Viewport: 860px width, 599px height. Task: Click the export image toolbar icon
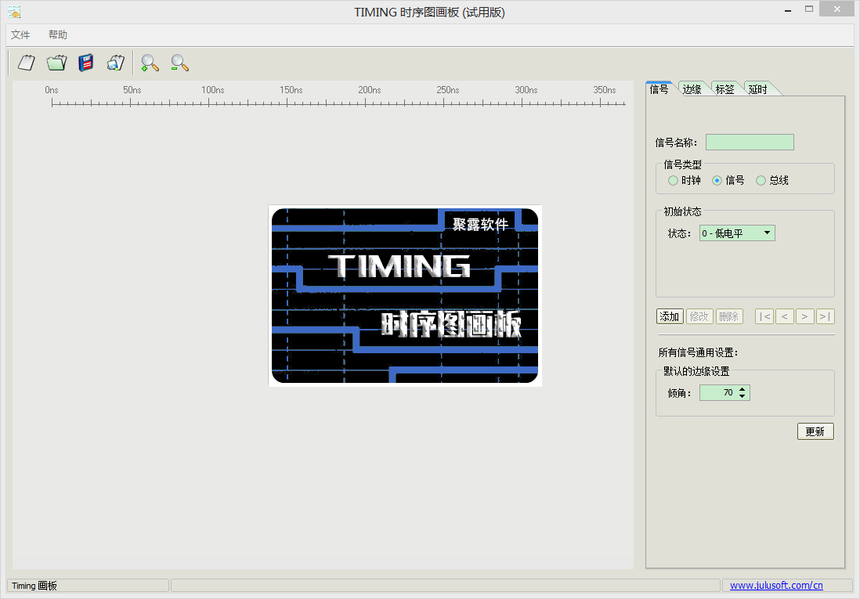click(115, 63)
